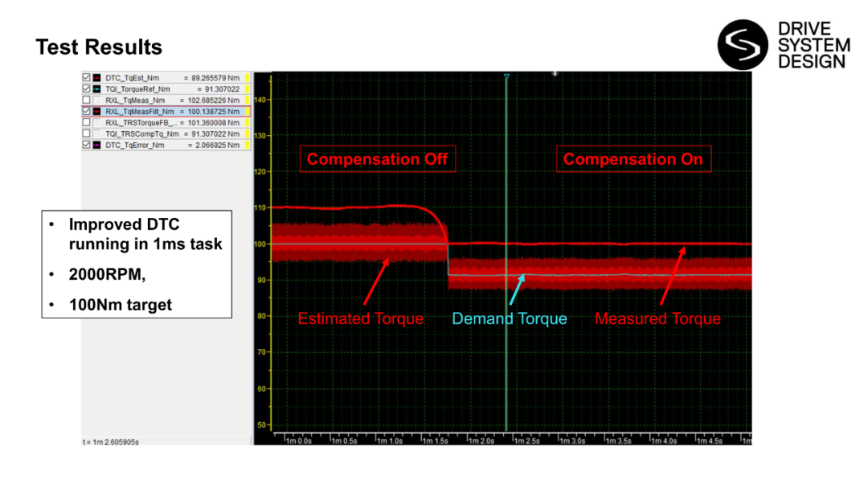Click the DTC_TqEst_Nm red line-style icon
Image resolution: width=868 pixels, height=484 pixels.
click(96, 78)
